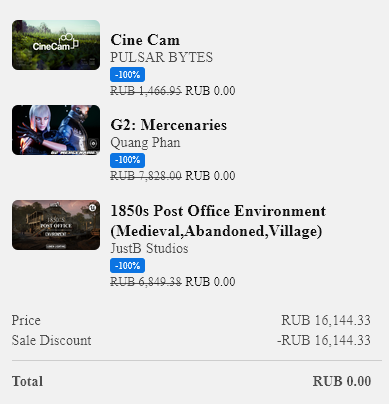Open 1850s Post Office Environment title link
This screenshot has height=404, width=389.
[218, 221]
